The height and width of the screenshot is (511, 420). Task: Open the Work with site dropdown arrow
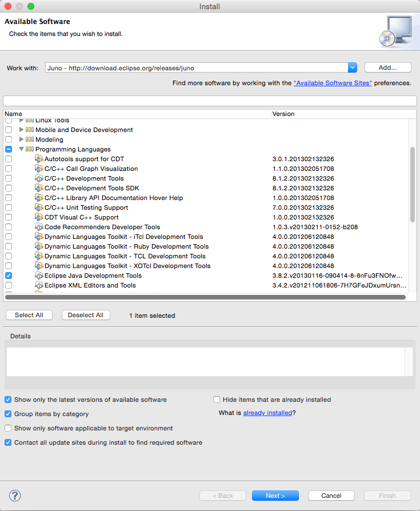(x=352, y=68)
